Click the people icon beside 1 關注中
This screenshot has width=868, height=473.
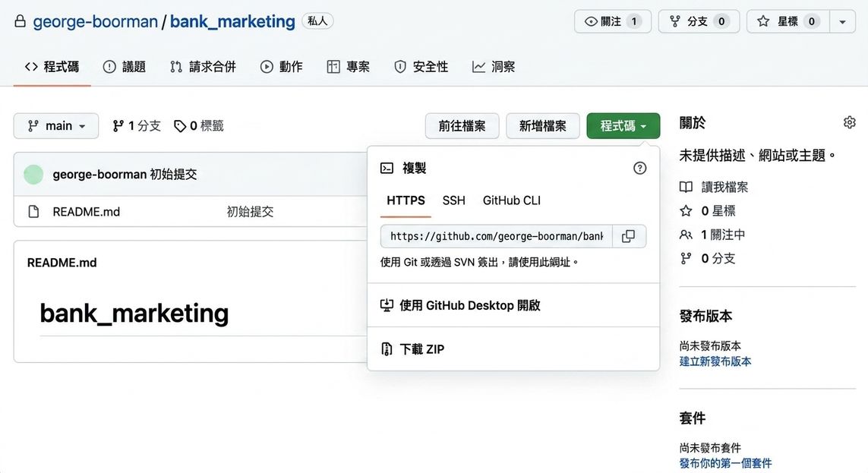coord(686,235)
